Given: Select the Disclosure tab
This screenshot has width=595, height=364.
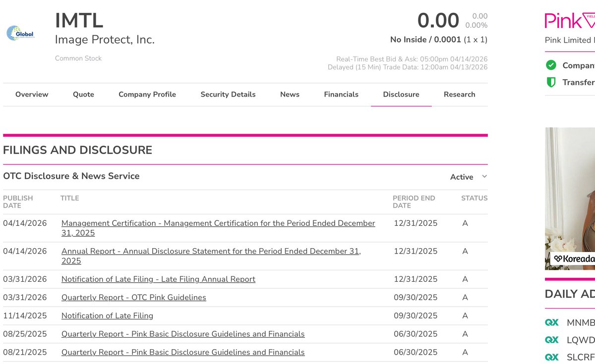Looking at the screenshot, I should (x=401, y=94).
